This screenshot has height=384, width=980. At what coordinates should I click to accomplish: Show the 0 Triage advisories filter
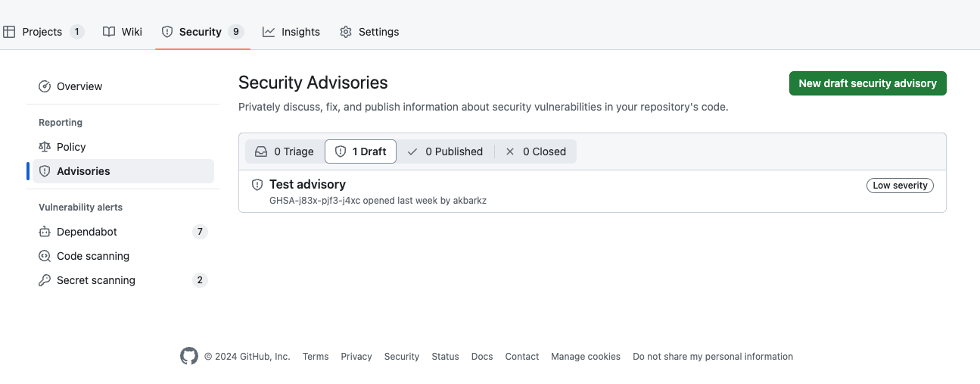pyautogui.click(x=284, y=151)
